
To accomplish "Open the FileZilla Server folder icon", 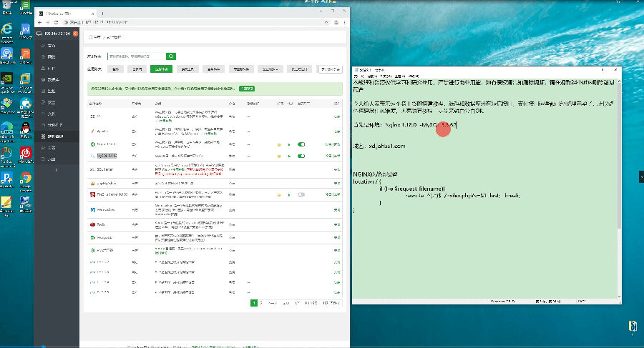I will click(x=279, y=194).
